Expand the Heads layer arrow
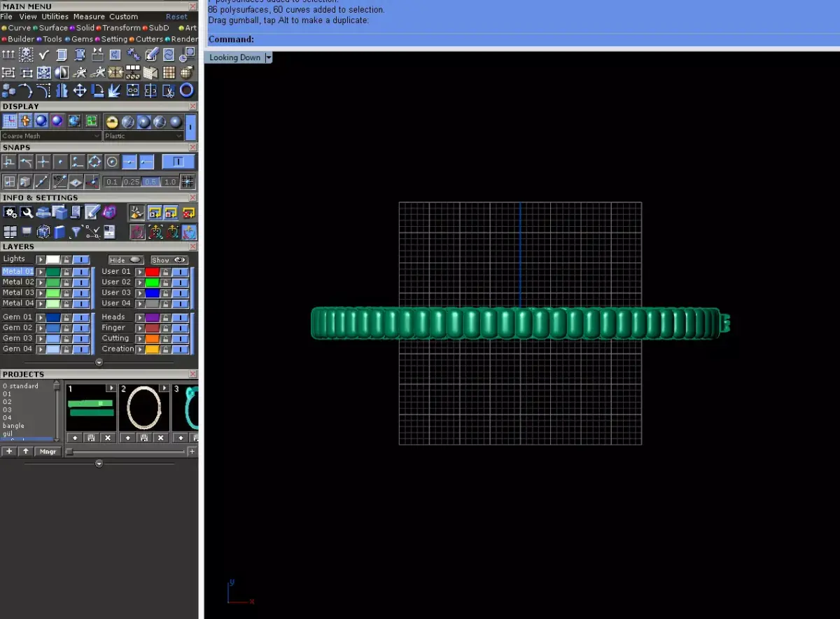Screen dimensions: 840x619 pyautogui.click(x=140, y=317)
